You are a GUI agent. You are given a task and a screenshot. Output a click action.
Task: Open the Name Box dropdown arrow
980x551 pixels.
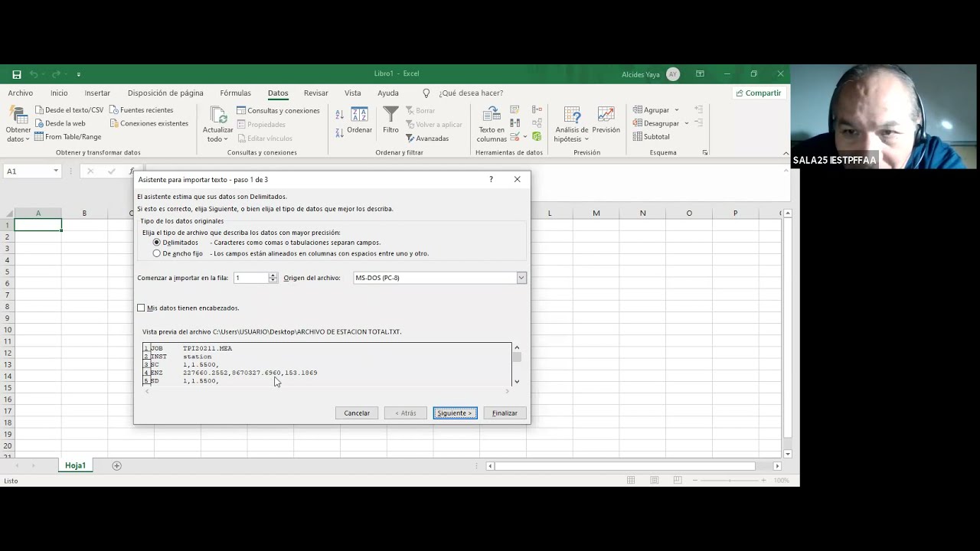(x=56, y=171)
